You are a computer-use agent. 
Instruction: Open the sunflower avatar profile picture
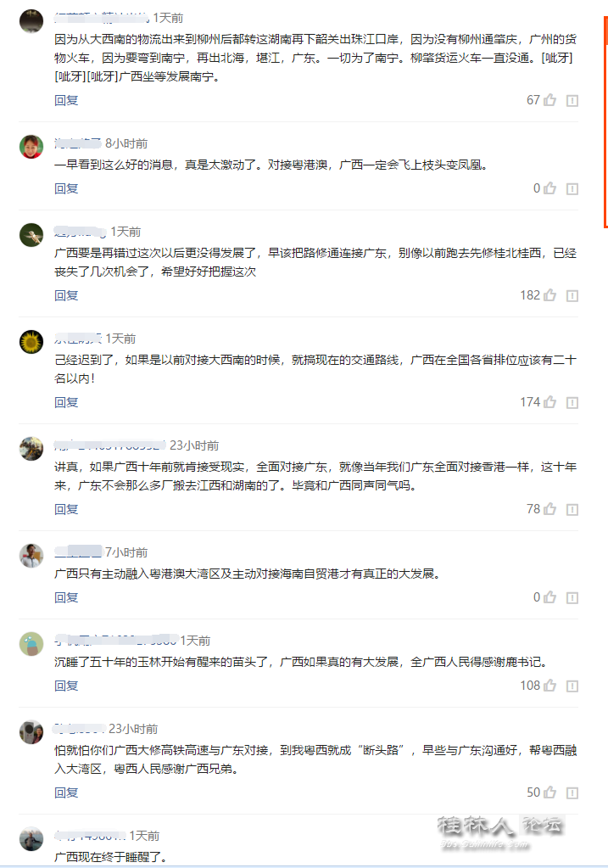coord(31,340)
